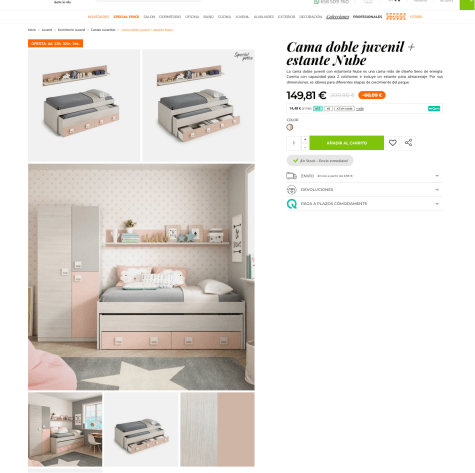Select the second installment option in financing box
Viewport: 475px width, 473px height.
click(328, 109)
